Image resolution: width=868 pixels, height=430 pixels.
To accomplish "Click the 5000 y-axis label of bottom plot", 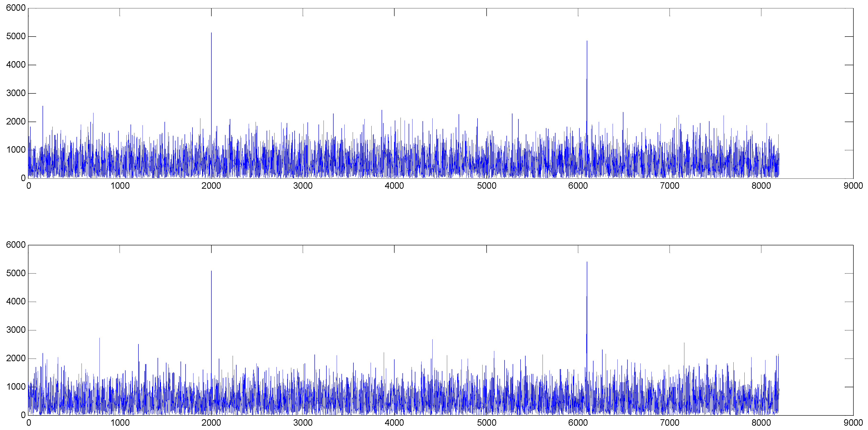I will click(x=16, y=274).
